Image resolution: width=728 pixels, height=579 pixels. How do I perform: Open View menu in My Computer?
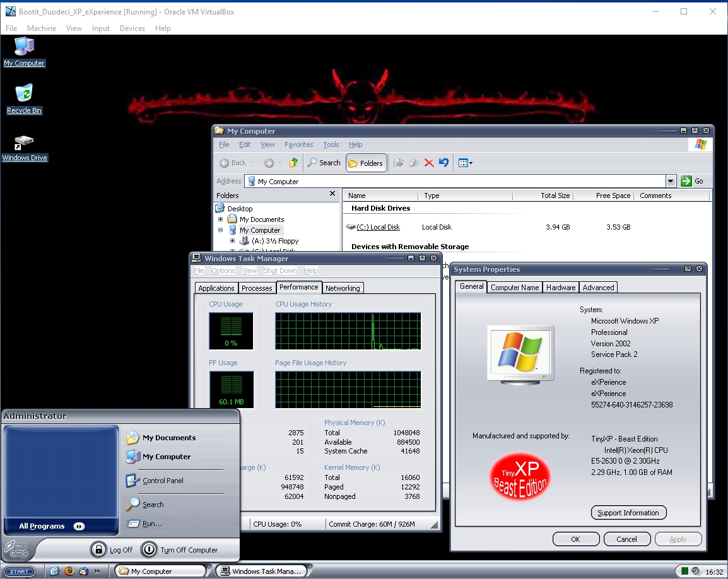tap(267, 144)
